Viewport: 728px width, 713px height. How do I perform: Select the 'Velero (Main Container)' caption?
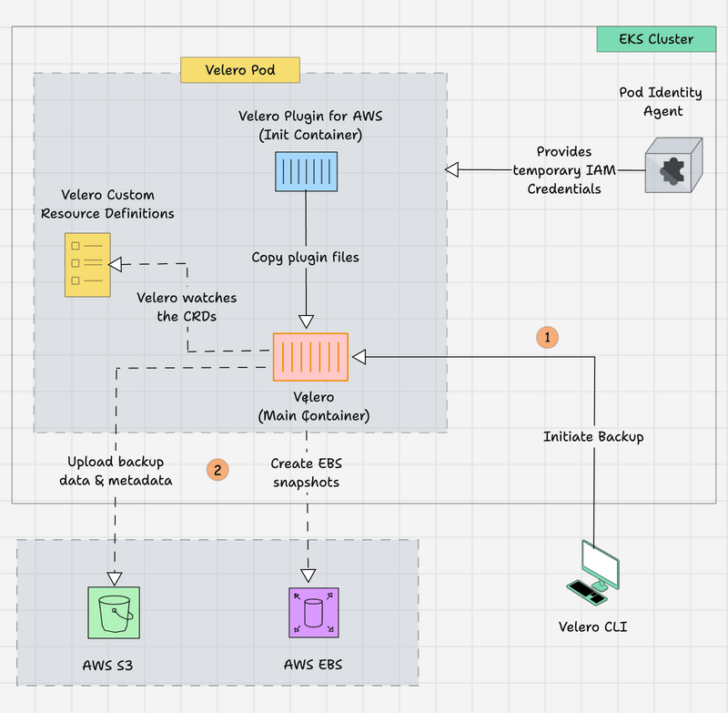tap(314, 406)
